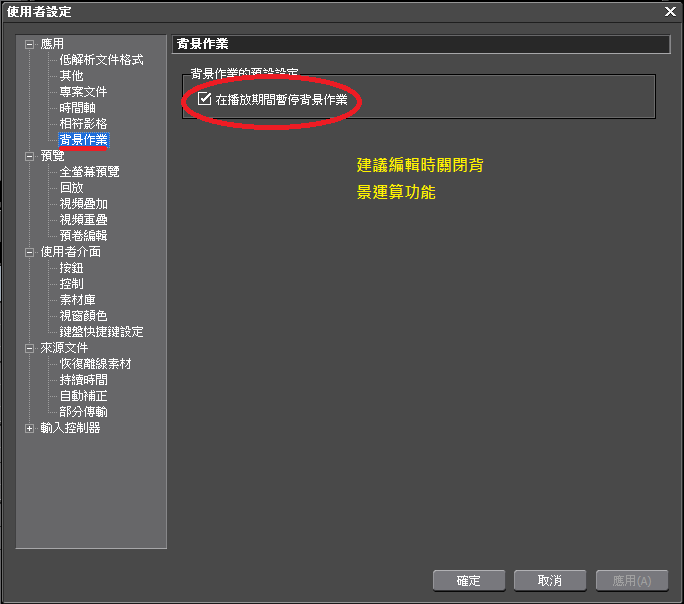Select 低解析文件格式 in settings tree
Image resolution: width=684 pixels, height=604 pixels.
tap(101, 60)
